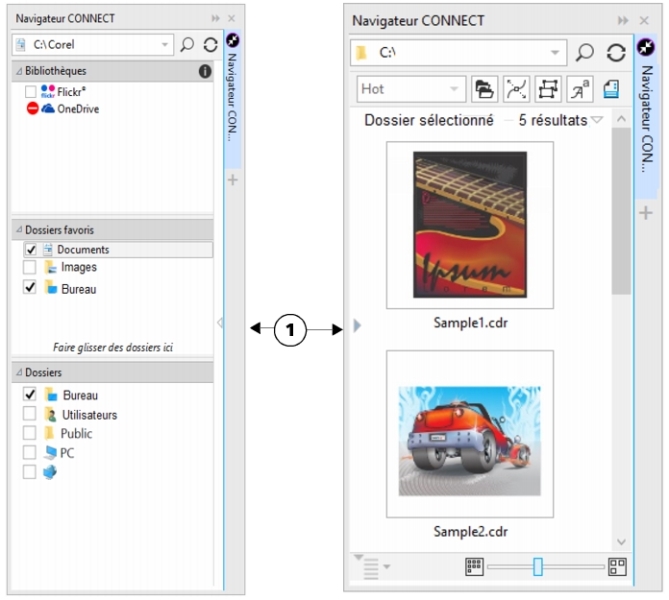The height and width of the screenshot is (600, 669).
Task: Uncheck the Documents favorite folder checkbox
Action: pyautogui.click(x=31, y=249)
